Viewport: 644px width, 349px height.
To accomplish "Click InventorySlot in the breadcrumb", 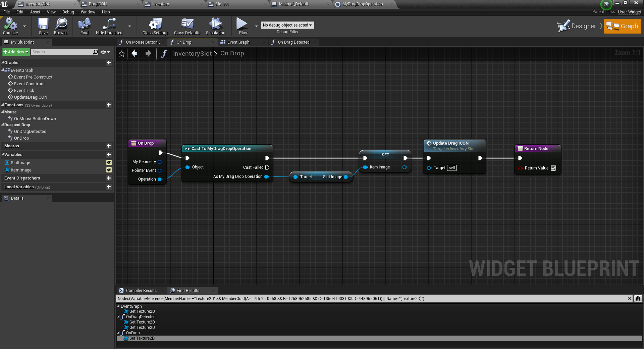I will [x=192, y=54].
